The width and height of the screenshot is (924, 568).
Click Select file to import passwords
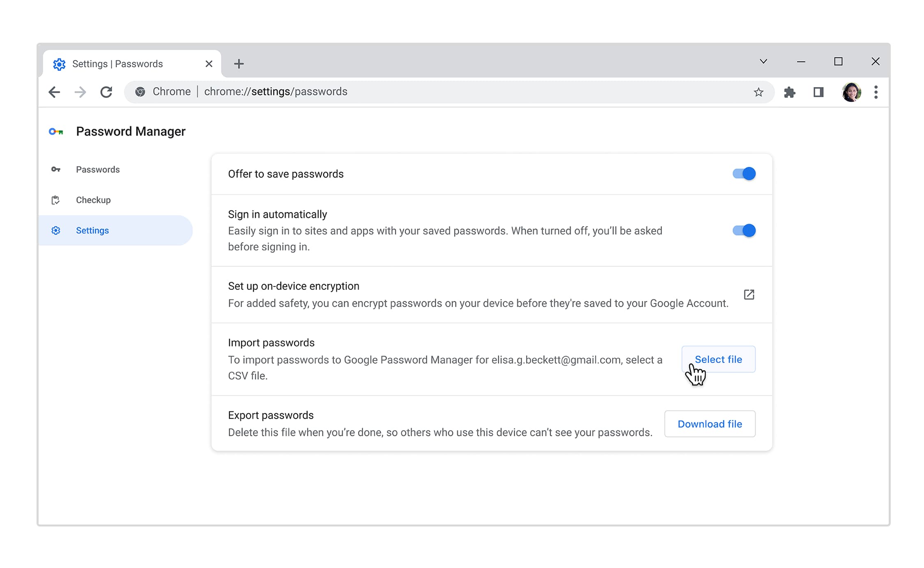(x=718, y=359)
